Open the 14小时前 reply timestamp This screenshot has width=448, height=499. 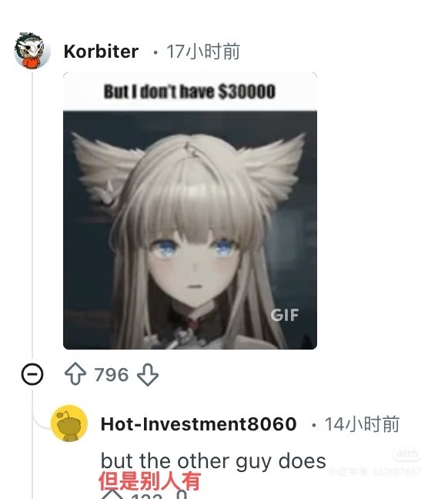(362, 424)
